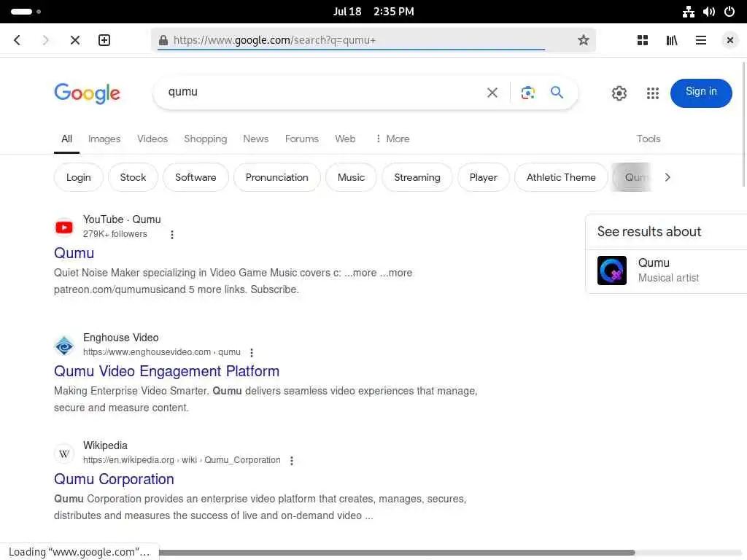Screen dimensions: 747x560
Task: Open the bookmarks library icon
Action: [x=672, y=40]
